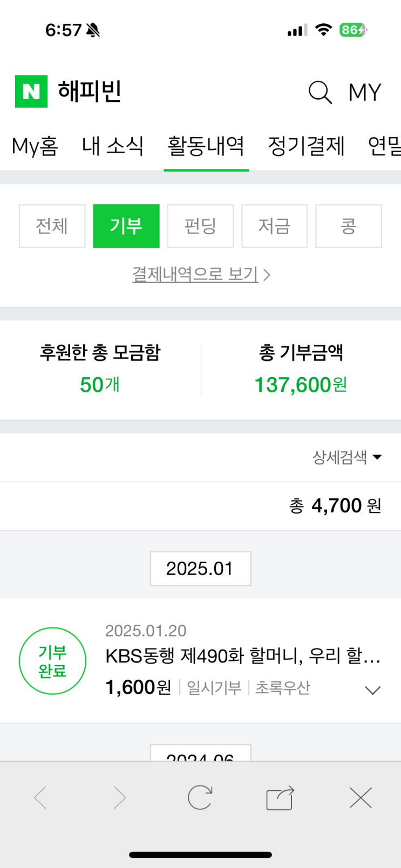
Task: Reload the page with refresh icon
Action: point(200,797)
